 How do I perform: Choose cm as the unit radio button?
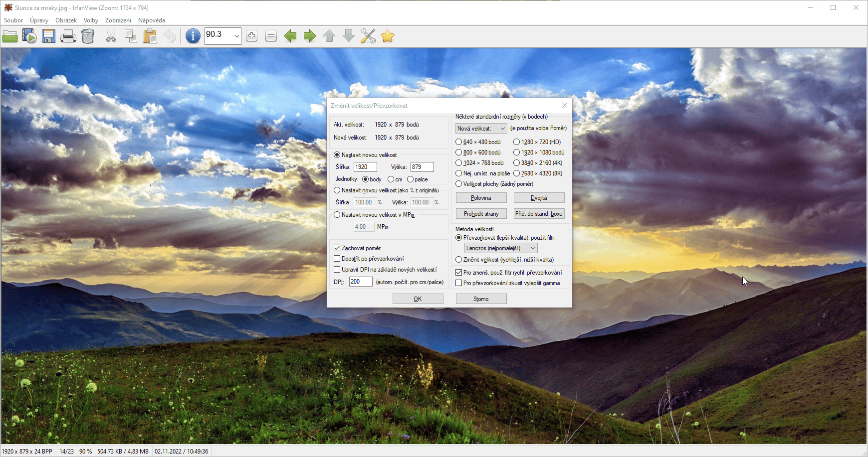click(x=391, y=179)
